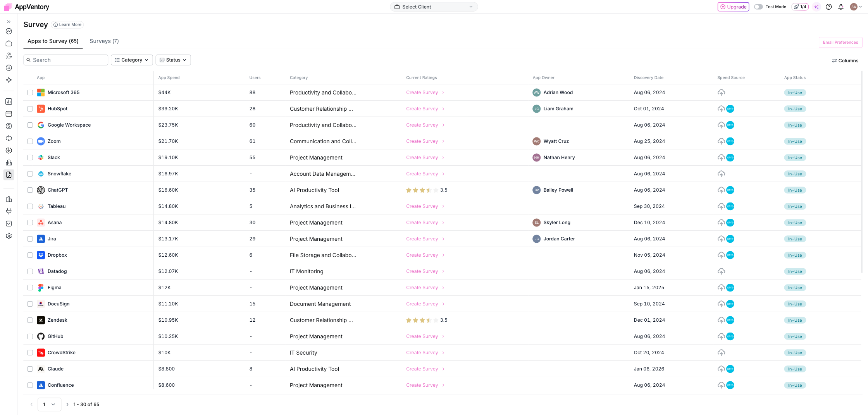868x415 pixels.
Task: Click the In-Use status badge for Datadog
Action: [795, 271]
